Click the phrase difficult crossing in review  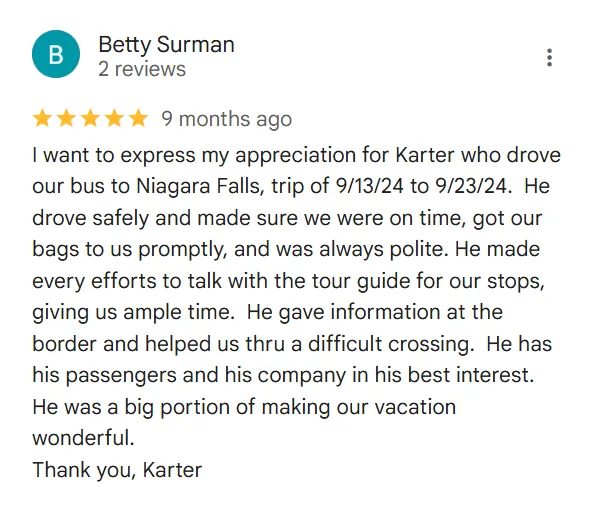point(391,344)
